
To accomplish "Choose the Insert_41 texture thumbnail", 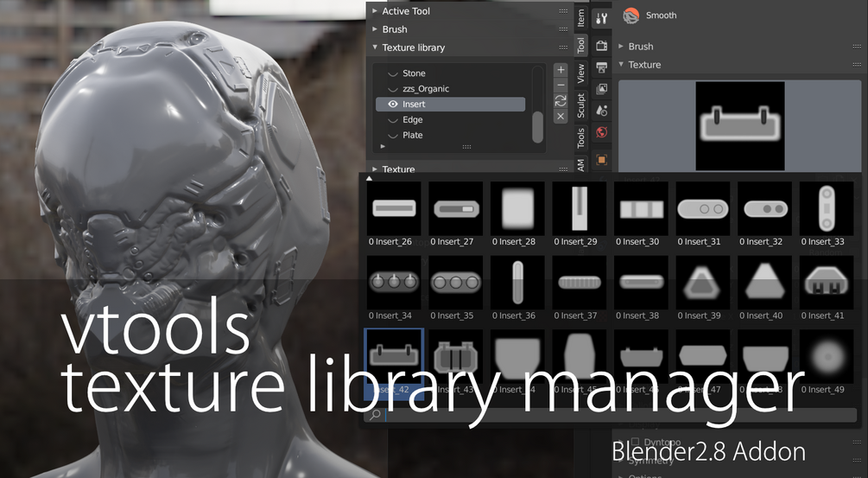I will [x=827, y=283].
